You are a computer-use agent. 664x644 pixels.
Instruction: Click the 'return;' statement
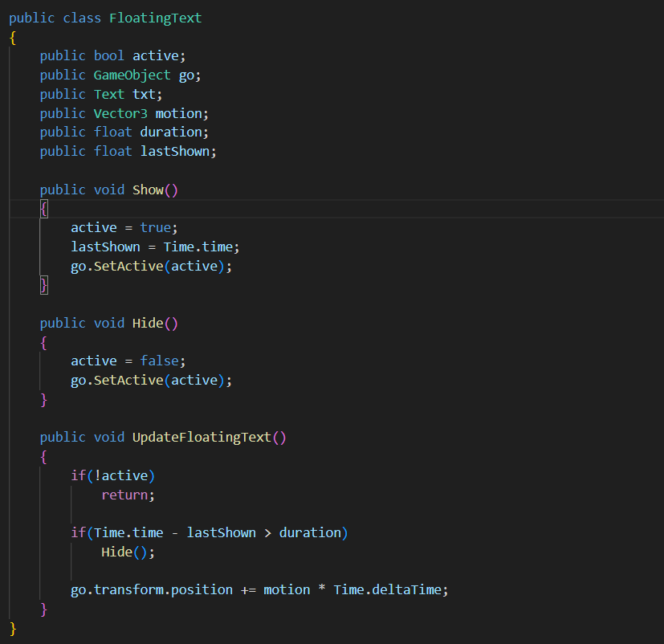(128, 495)
